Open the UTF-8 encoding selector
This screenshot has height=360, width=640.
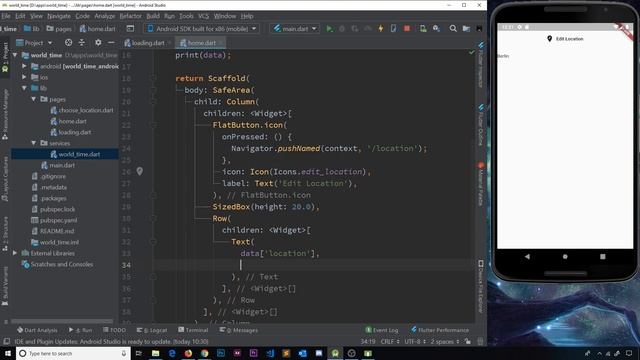click(415, 341)
